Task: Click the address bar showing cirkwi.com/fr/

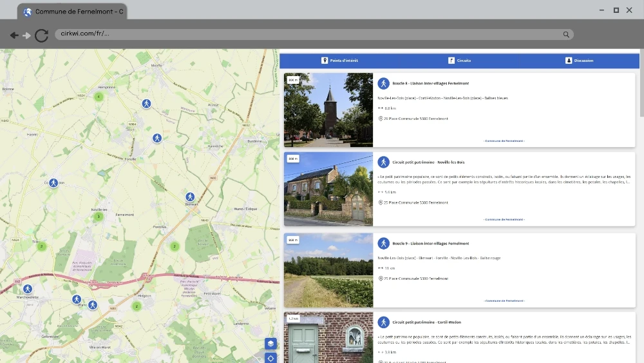Action: click(314, 34)
